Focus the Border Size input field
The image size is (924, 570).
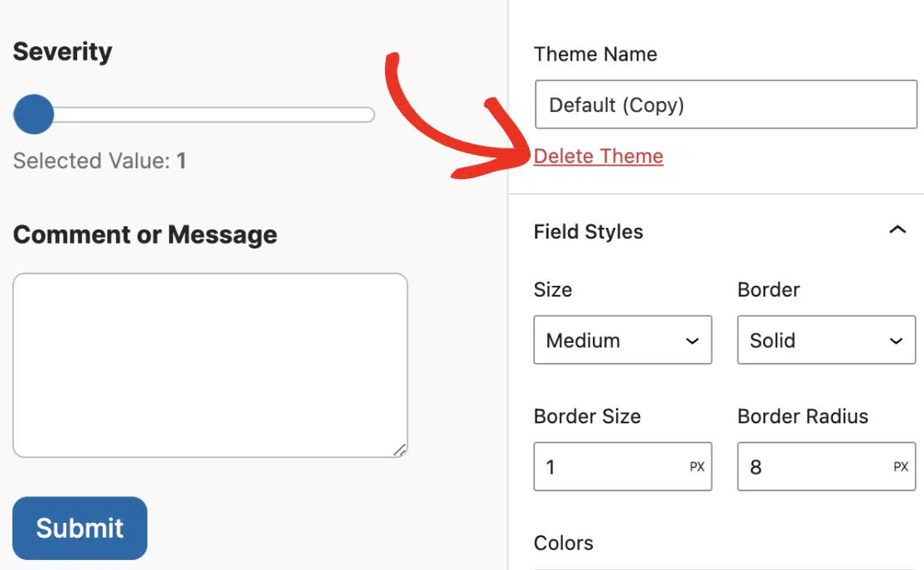[x=623, y=466]
